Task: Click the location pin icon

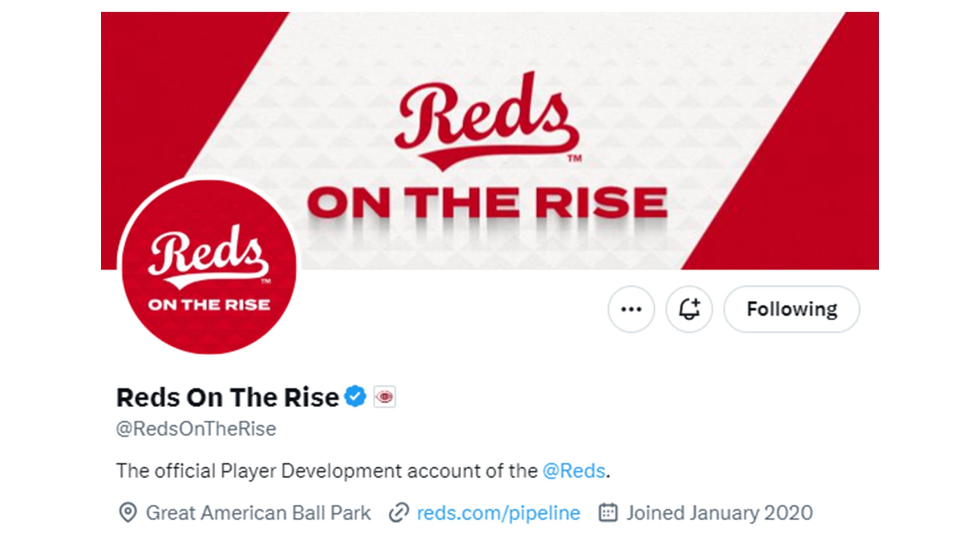Action: [128, 513]
